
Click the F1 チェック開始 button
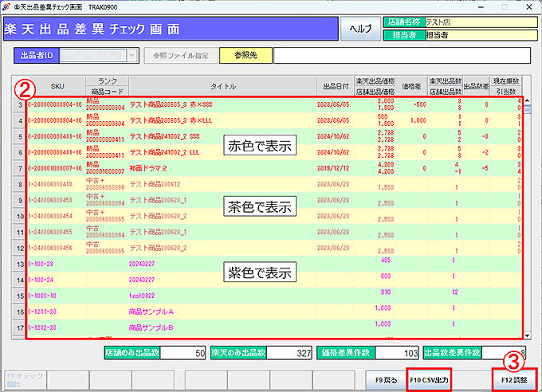26,380
